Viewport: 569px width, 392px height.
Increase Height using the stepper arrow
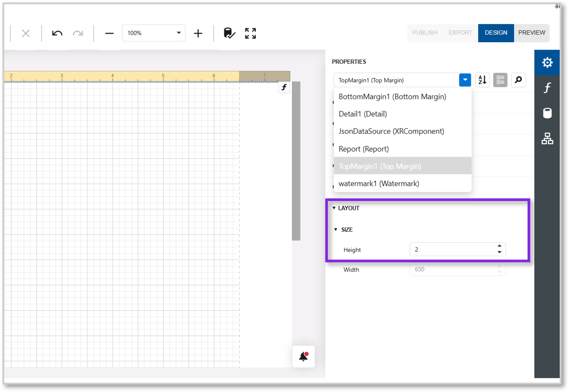coord(499,246)
